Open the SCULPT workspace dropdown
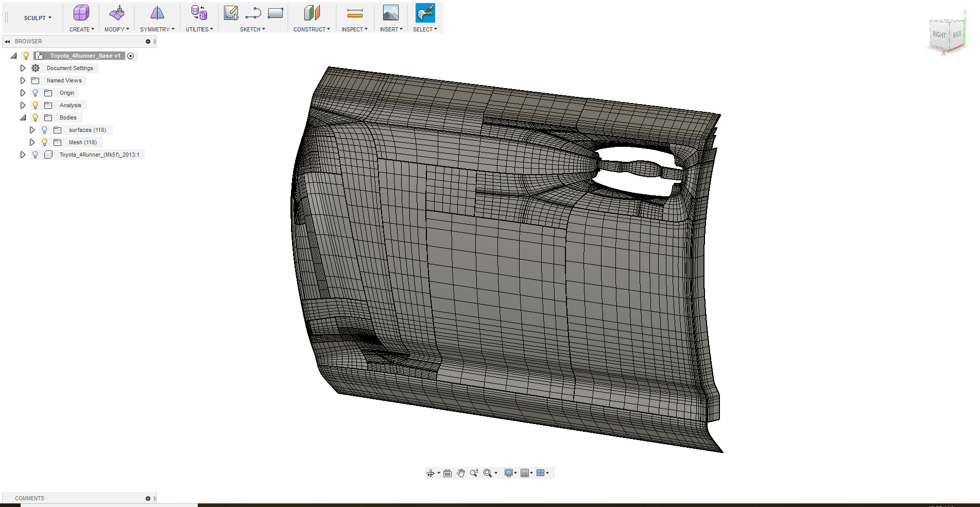Screen dimensions: 980x507 tap(38, 18)
